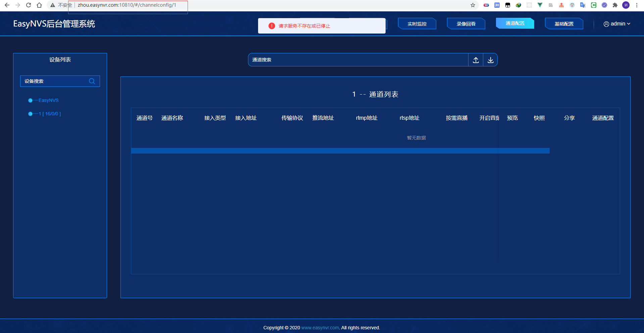
Task: Open the Chrome profile avatar
Action: [x=626, y=5]
